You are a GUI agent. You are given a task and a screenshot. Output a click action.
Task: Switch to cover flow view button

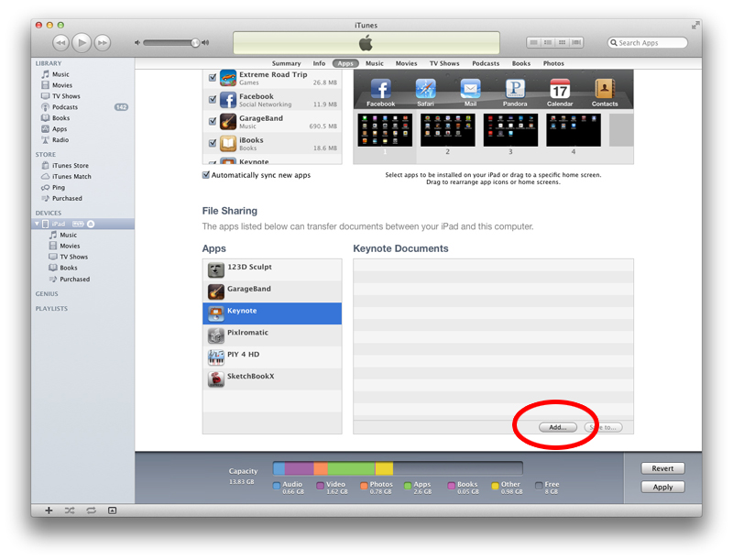pyautogui.click(x=576, y=42)
